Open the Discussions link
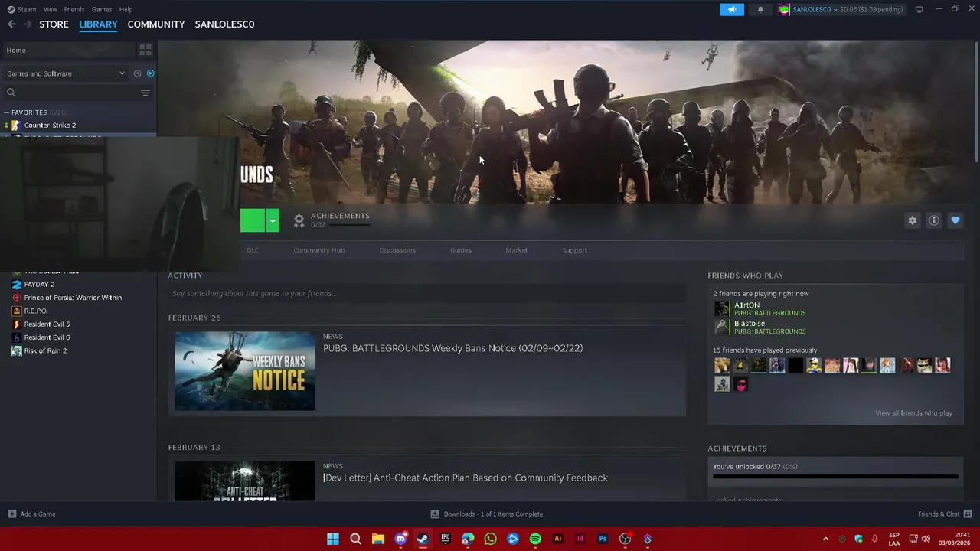 point(397,250)
